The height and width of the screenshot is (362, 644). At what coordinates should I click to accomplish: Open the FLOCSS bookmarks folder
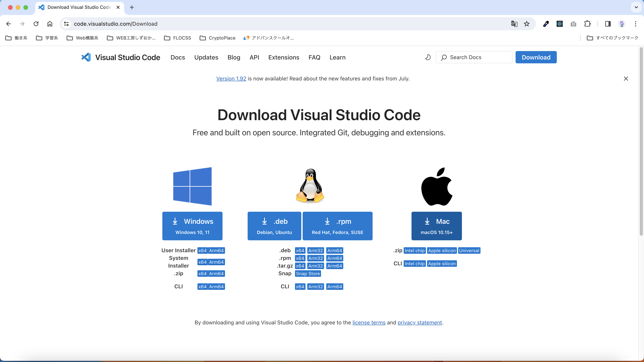pos(177,38)
